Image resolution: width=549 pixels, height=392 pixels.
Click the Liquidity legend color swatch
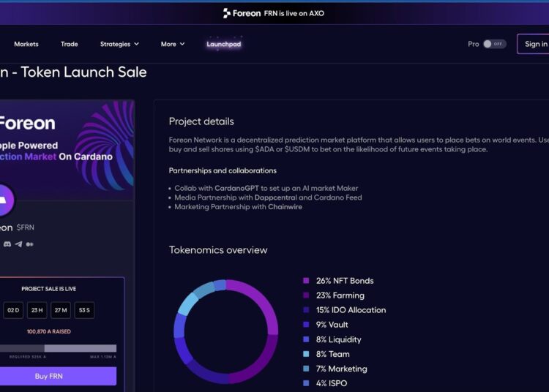pos(306,339)
